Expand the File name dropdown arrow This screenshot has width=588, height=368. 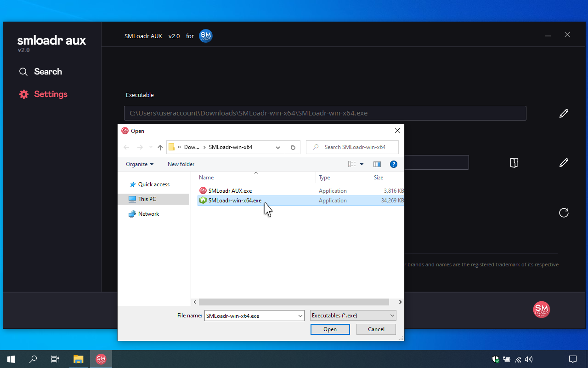click(301, 316)
